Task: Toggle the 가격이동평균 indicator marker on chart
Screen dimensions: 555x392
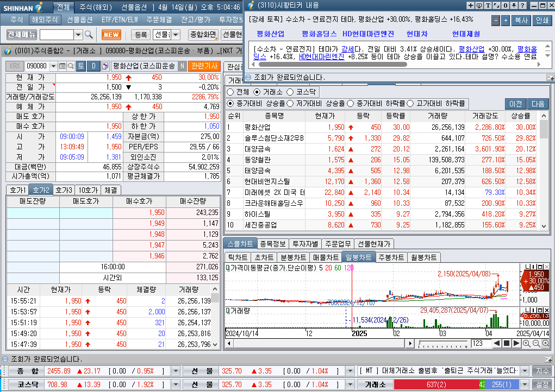Action: click(228, 268)
